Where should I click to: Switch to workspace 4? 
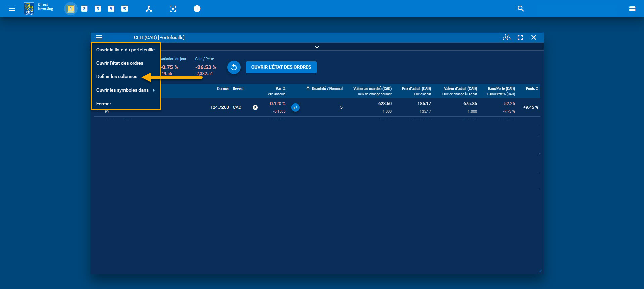point(111,9)
